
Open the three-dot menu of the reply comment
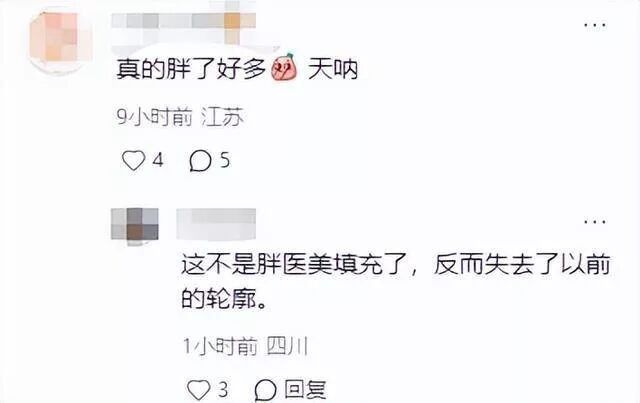click(595, 222)
